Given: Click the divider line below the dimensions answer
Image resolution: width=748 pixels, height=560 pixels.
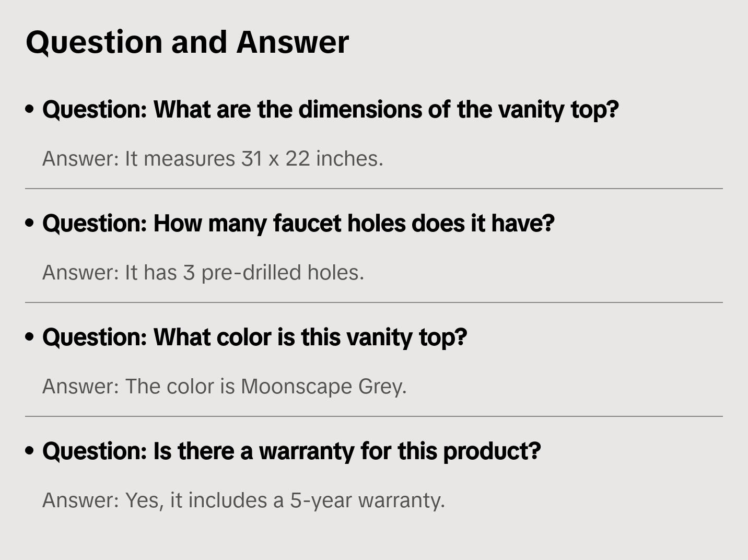Looking at the screenshot, I should [x=374, y=189].
